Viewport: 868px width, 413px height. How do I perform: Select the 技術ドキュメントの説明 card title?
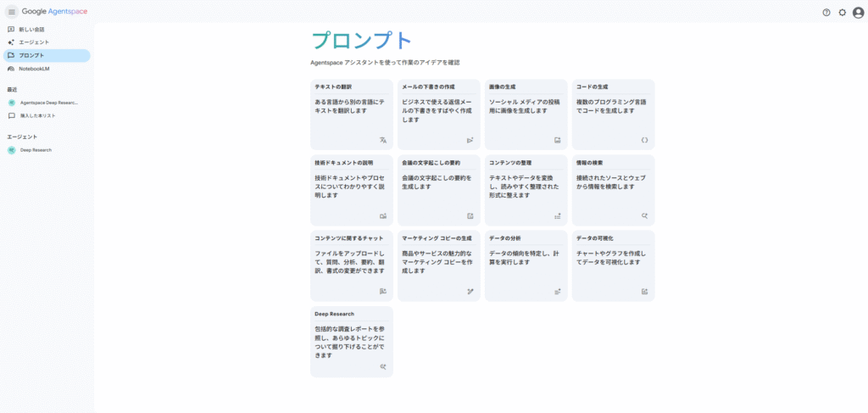coord(344,163)
